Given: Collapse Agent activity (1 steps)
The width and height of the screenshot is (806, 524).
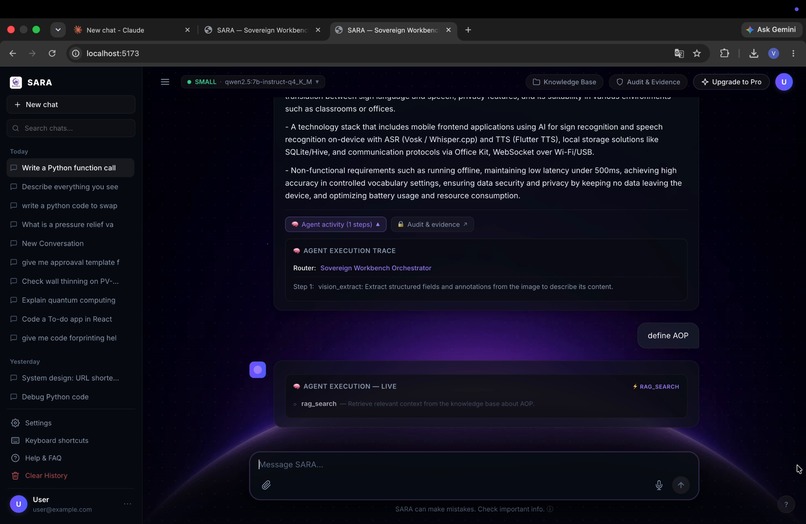Looking at the screenshot, I should click(336, 224).
